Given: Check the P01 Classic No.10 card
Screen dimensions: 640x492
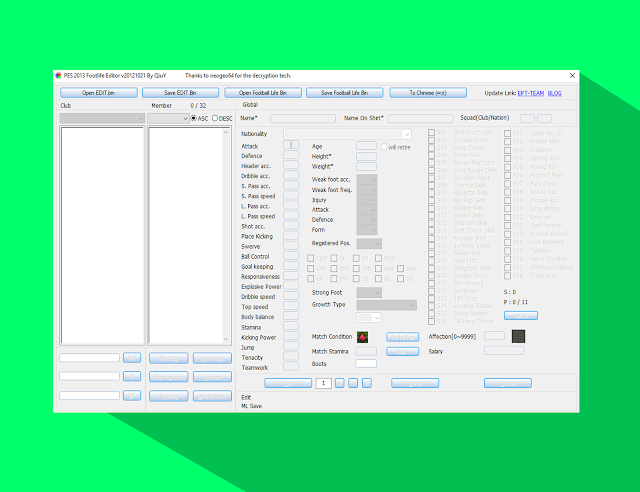Looking at the screenshot, I should point(507,134).
